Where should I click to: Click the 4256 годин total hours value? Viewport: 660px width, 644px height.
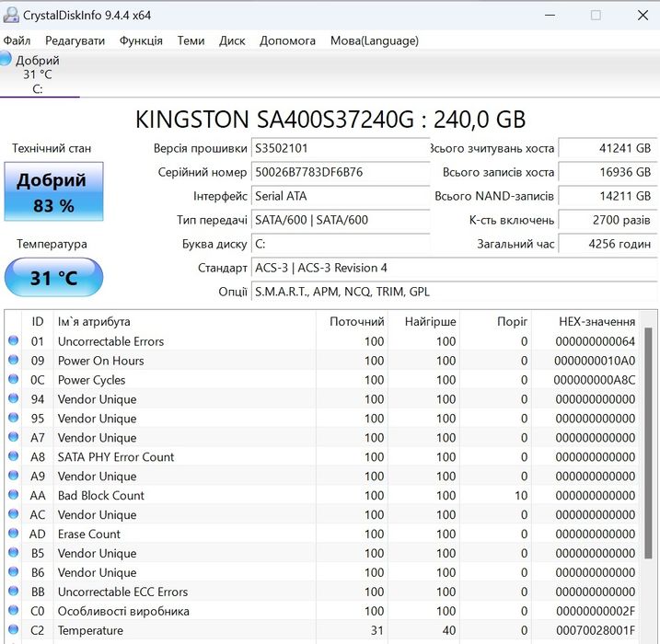click(x=608, y=244)
